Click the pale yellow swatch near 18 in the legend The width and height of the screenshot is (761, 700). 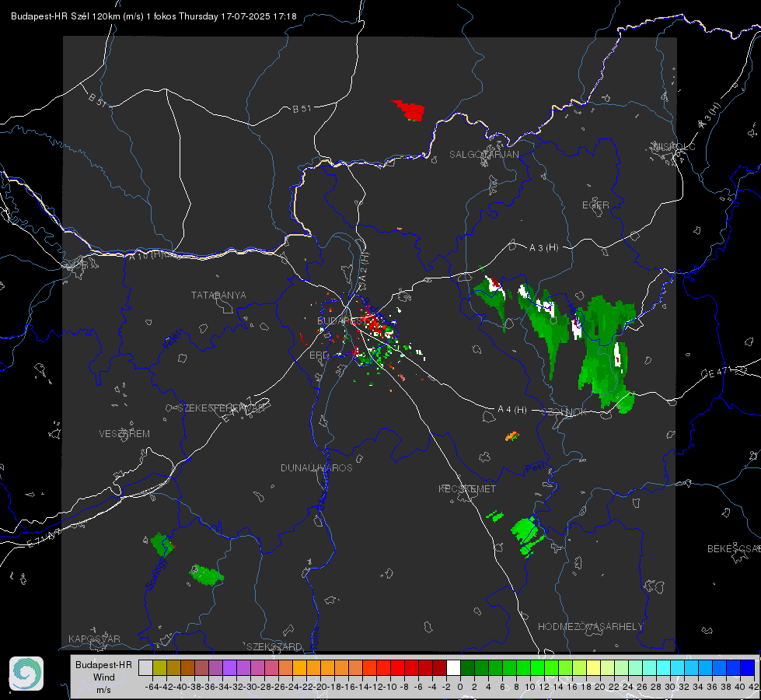pyautogui.click(x=594, y=667)
